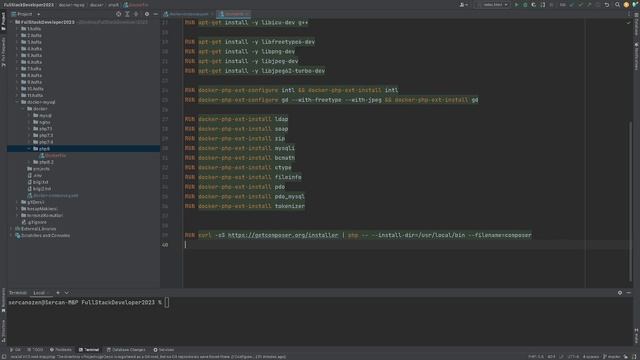This screenshot has height=360, width=640.
Task: Select docker-compose.yaml in project tree
Action: (53, 196)
